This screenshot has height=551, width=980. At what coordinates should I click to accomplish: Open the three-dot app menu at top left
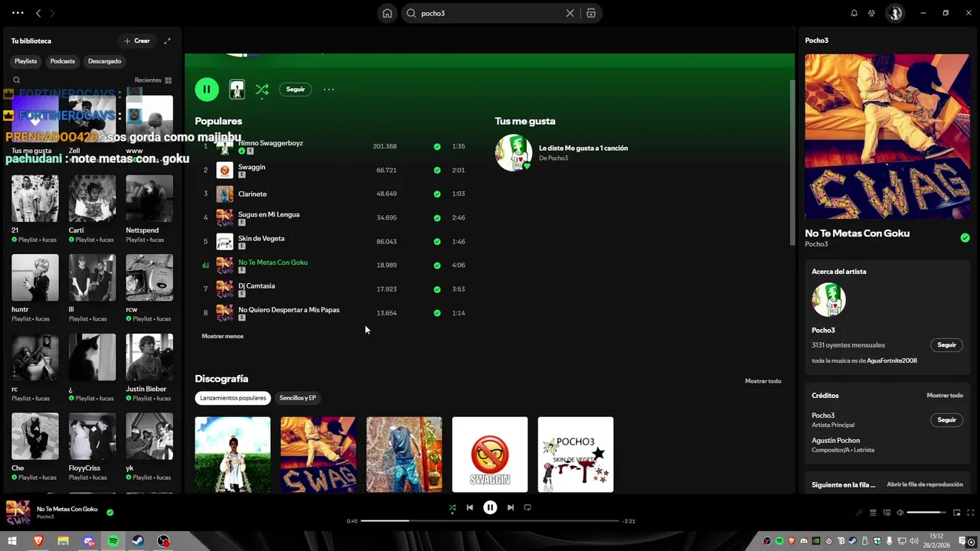click(x=18, y=13)
